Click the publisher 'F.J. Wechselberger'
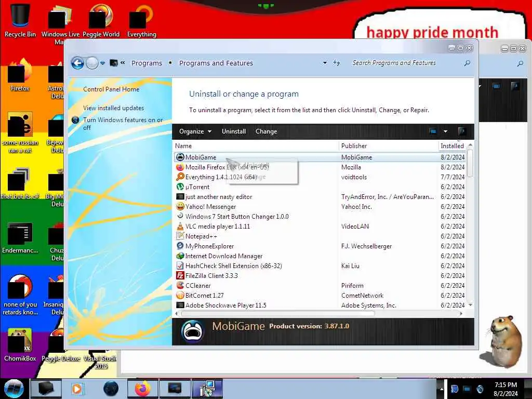532x399 pixels. click(366, 246)
